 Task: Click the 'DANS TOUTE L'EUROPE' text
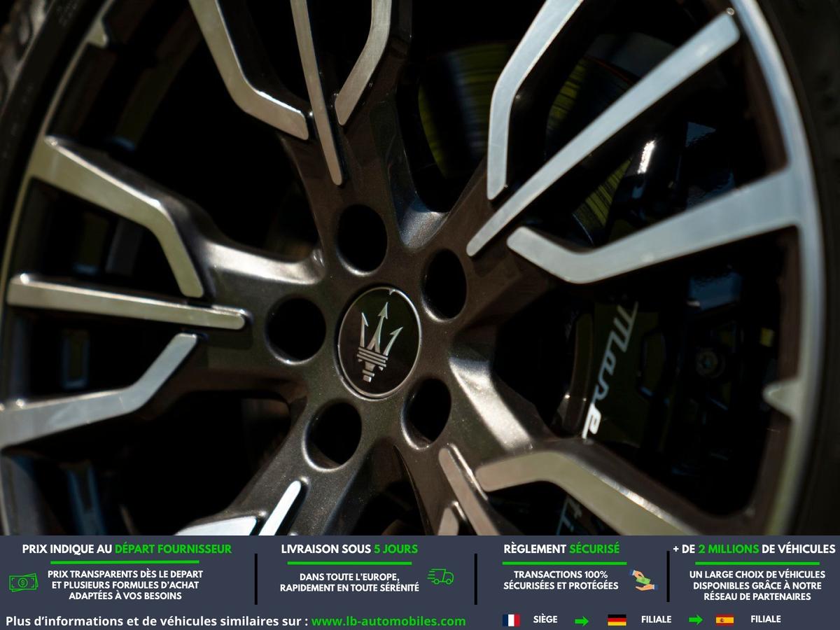click(349, 577)
